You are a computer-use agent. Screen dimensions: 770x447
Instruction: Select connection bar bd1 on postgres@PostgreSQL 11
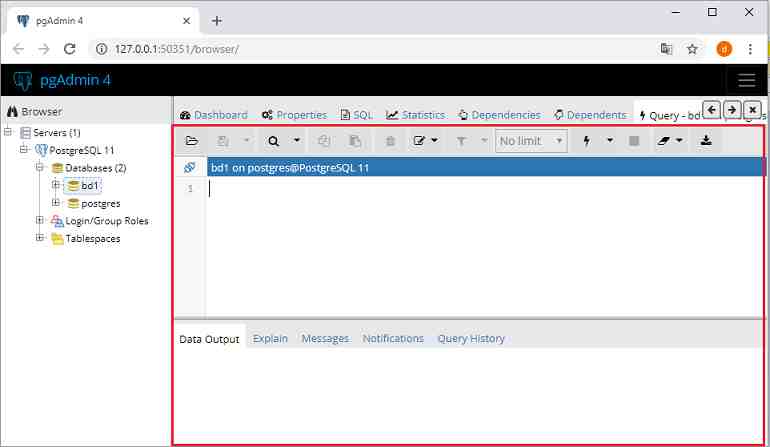(485, 168)
